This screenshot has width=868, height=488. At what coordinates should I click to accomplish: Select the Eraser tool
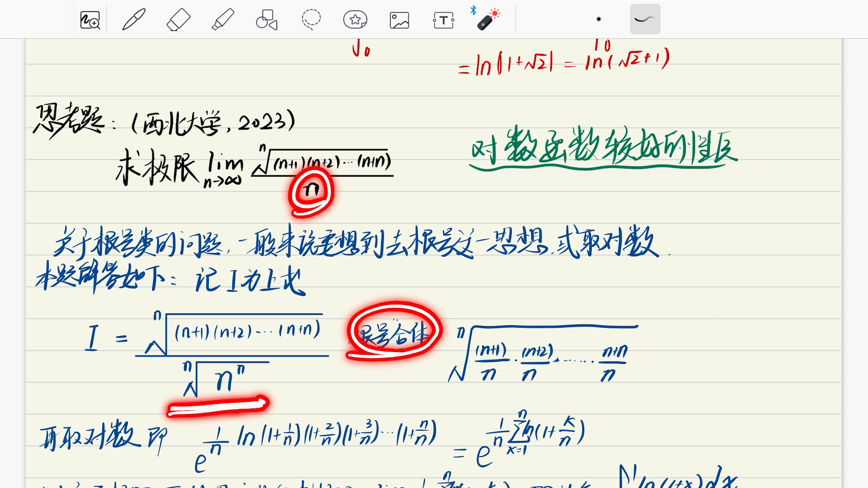(x=179, y=20)
